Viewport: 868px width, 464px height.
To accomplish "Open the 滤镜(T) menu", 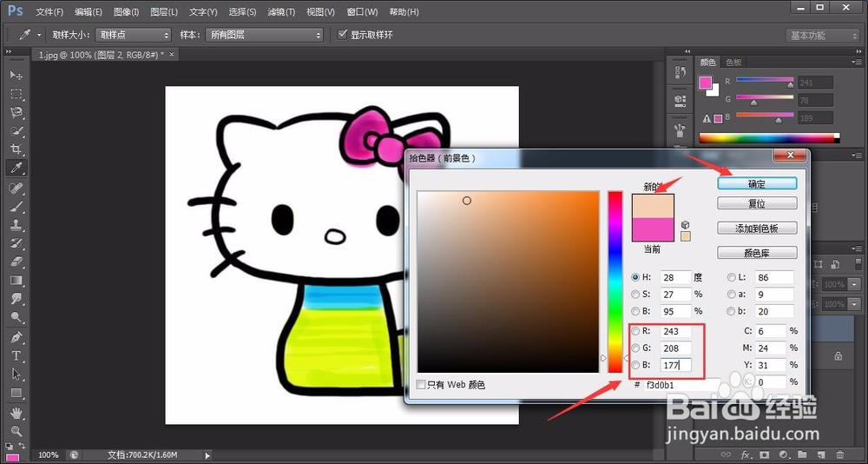I will click(x=281, y=11).
